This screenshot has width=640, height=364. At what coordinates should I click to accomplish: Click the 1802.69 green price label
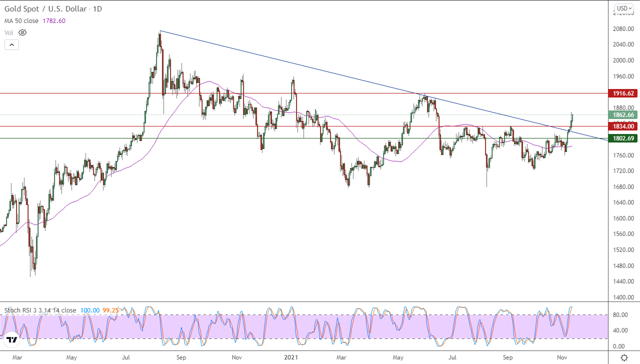[623, 138]
